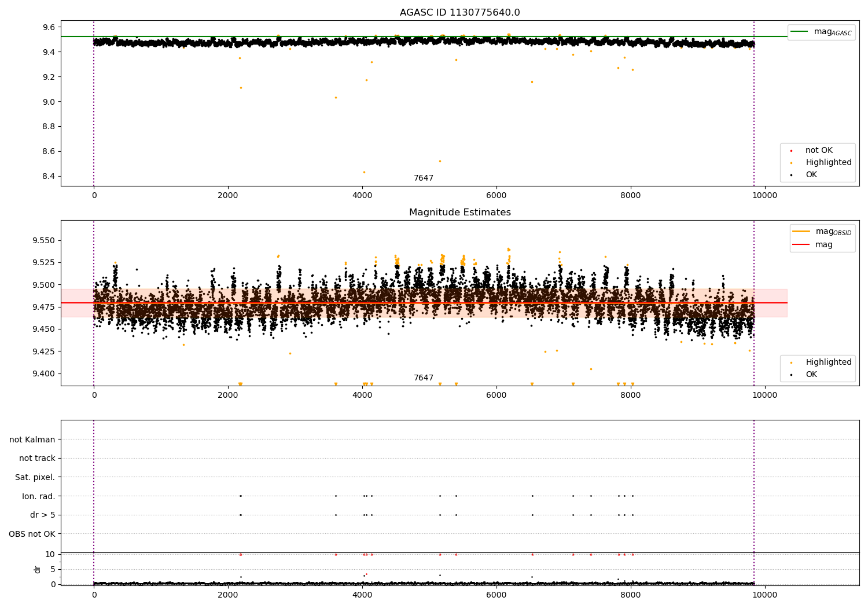Click the 9.475 y-axis tick label

(45, 307)
